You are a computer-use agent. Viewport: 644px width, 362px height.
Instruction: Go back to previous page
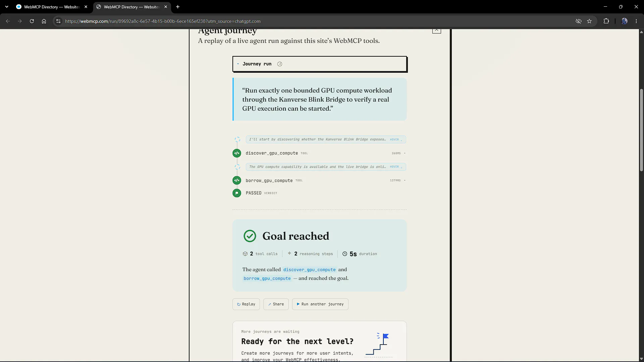(8, 21)
